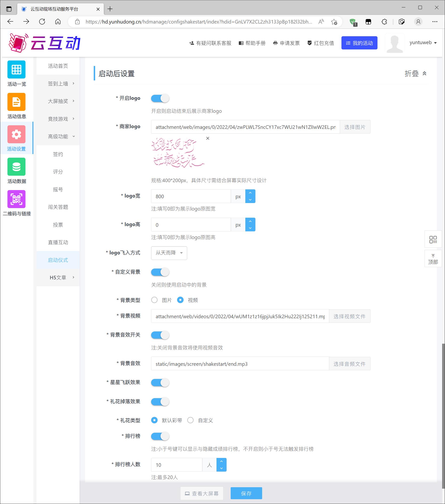The height and width of the screenshot is (504, 445).
Task: Open the logo飞入方式 dropdown
Action: point(169,253)
